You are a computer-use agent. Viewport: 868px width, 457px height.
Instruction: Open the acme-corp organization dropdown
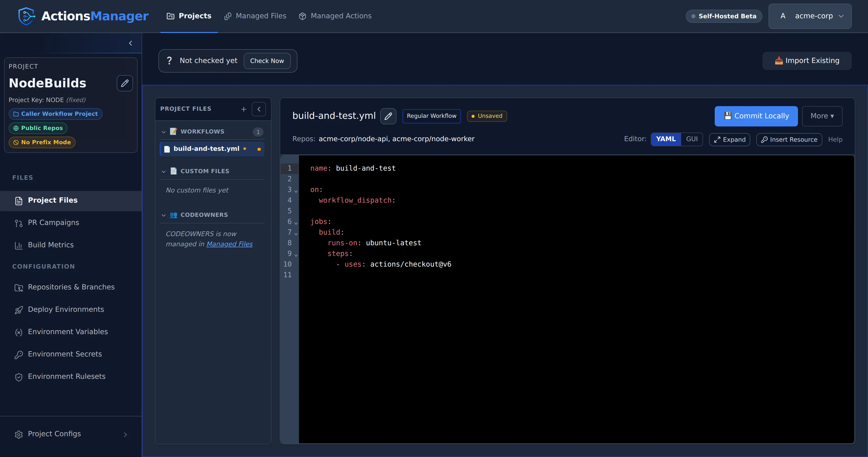810,16
